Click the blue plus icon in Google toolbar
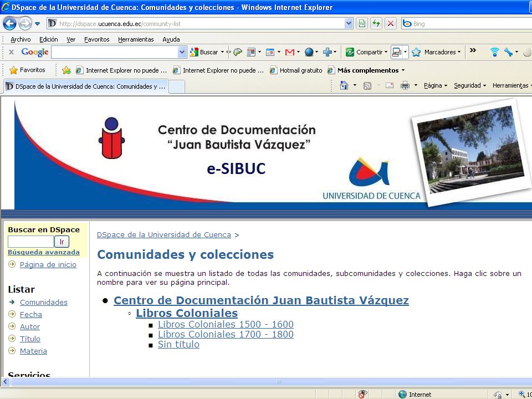The image size is (532, 399). coord(327,52)
